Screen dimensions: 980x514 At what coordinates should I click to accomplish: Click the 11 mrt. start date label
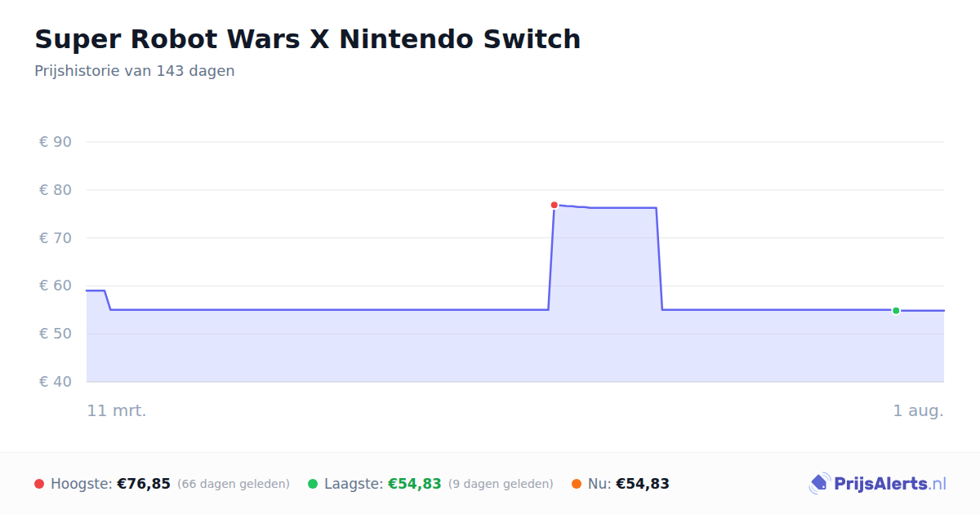point(117,410)
